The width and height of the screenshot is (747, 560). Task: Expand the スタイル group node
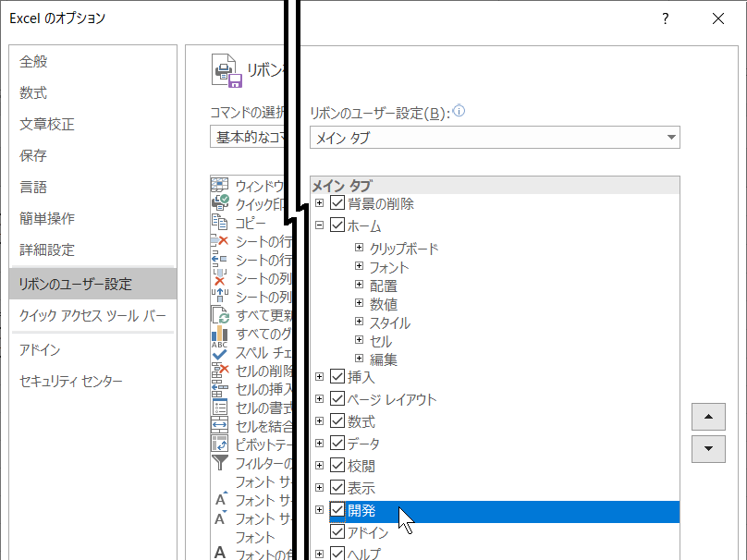(x=360, y=321)
